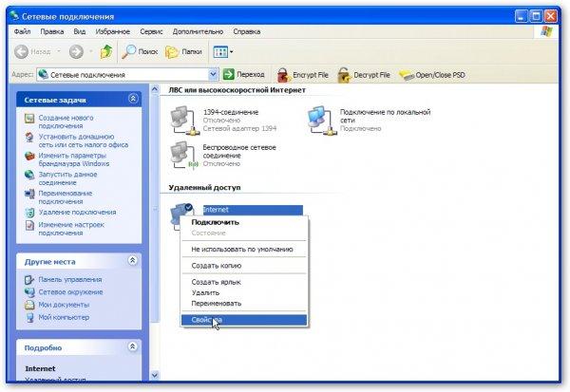Image resolution: width=570 pixels, height=392 pixels.
Task: Click the Up folder toolbar icon
Action: 105,51
